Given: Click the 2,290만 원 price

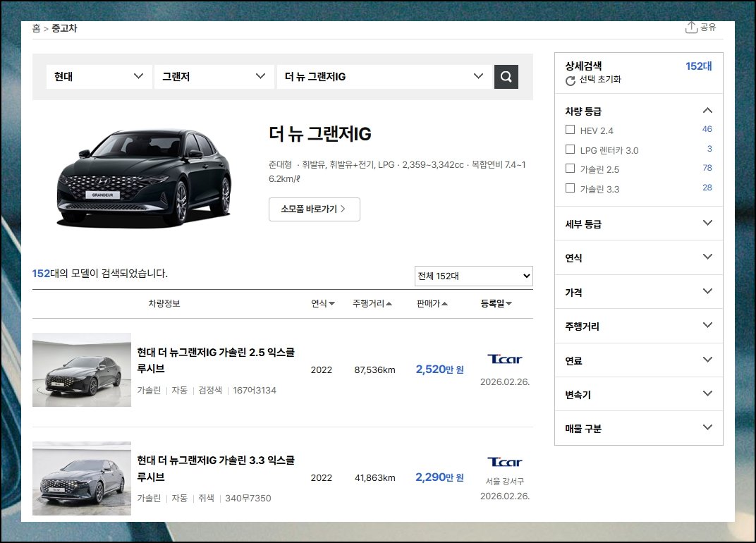Looking at the screenshot, I should [439, 477].
